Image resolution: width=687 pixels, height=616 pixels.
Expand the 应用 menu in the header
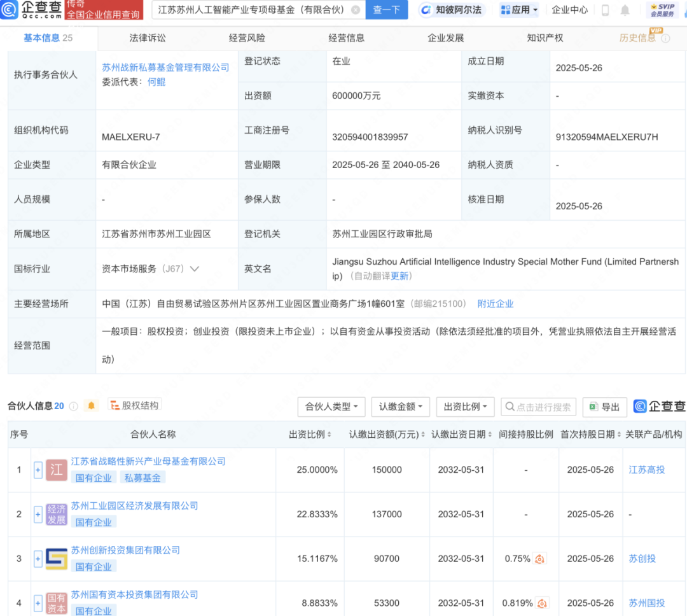pyautogui.click(x=518, y=10)
